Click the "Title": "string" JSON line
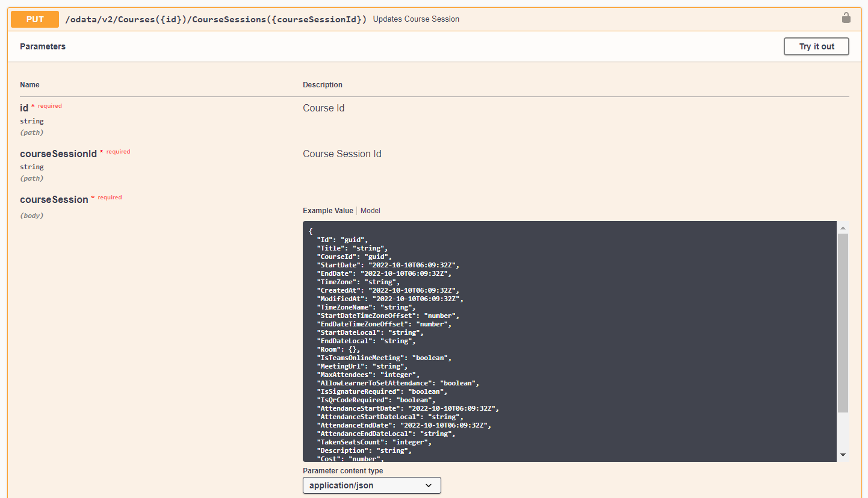868x498 pixels. coord(353,248)
